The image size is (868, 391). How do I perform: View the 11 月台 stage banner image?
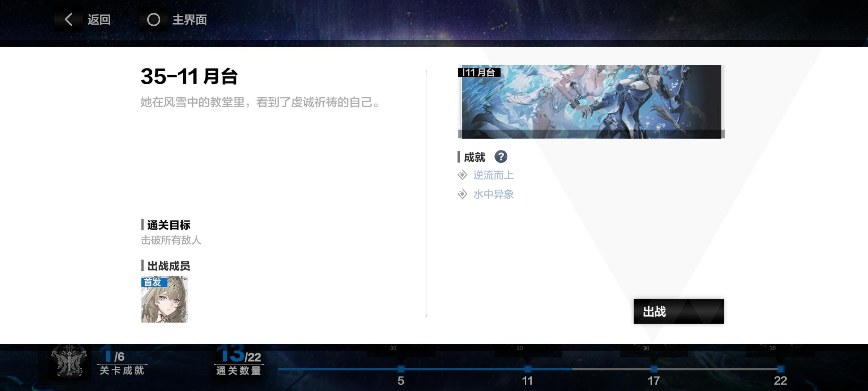click(592, 102)
